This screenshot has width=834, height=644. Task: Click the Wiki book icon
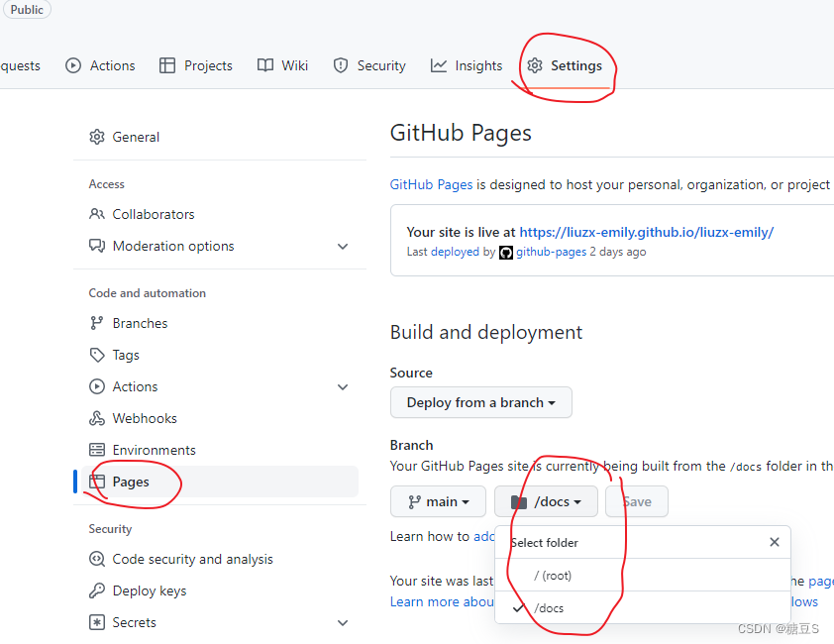pyautogui.click(x=264, y=65)
